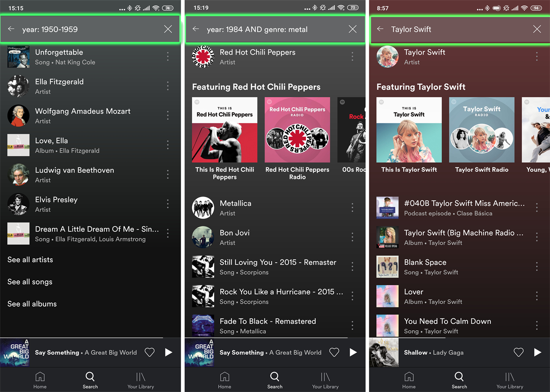The image size is (550, 392).
Task: Open more options for Wolfgang Amadeus Mozart
Action: pos(168,115)
